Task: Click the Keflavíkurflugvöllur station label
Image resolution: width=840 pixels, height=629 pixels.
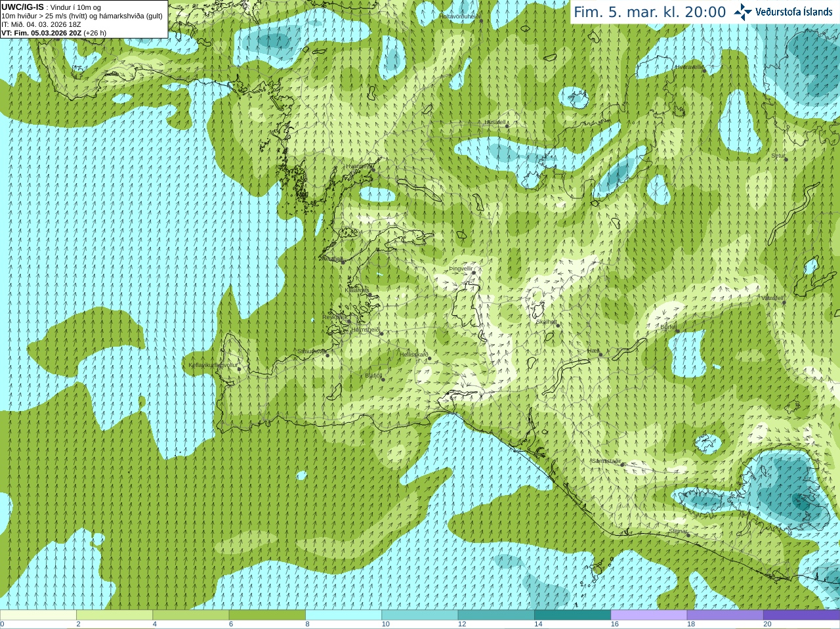Action: pyautogui.click(x=213, y=365)
